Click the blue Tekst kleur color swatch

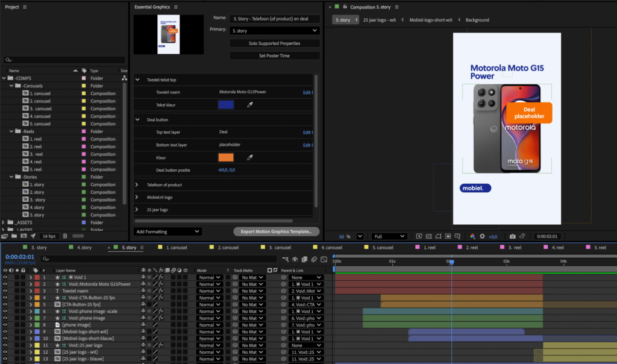(226, 105)
